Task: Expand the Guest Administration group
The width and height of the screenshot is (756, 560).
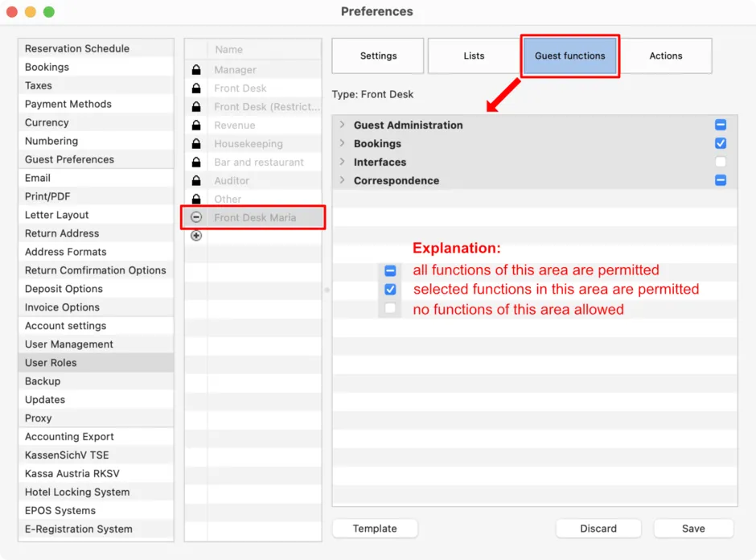Action: (x=342, y=125)
